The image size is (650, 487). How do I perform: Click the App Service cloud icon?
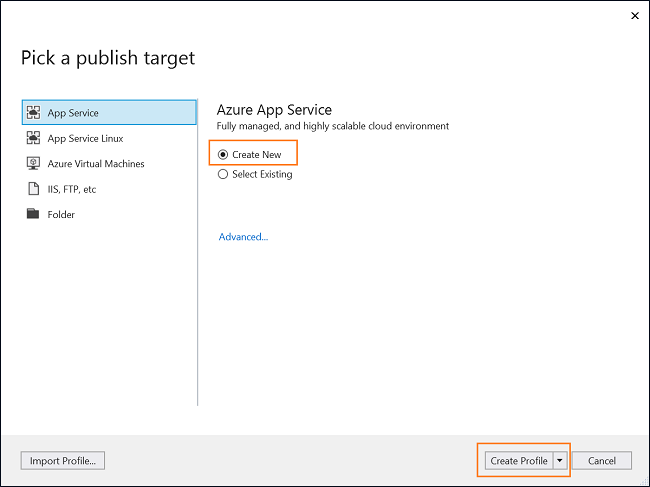[33, 113]
